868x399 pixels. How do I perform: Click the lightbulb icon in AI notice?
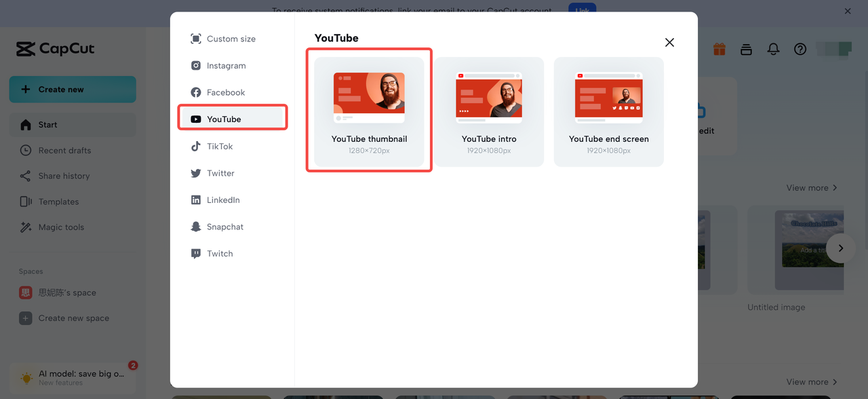[x=26, y=378]
